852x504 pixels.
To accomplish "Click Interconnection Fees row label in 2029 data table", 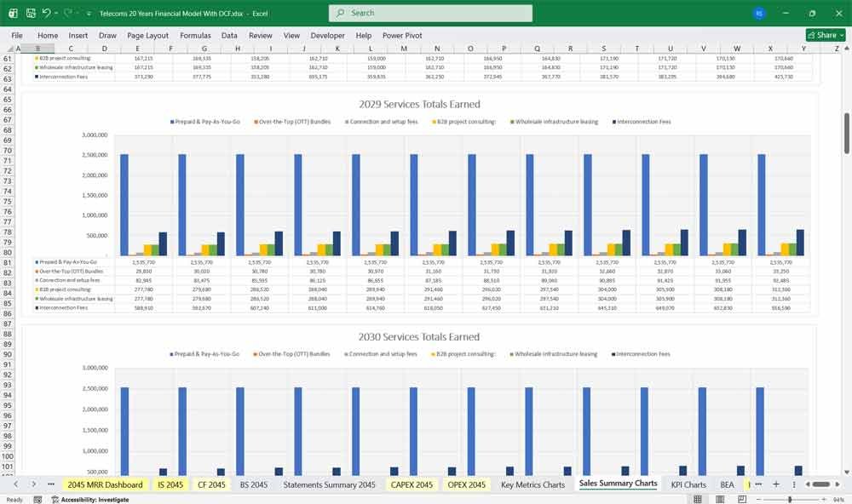I will 61,308.
